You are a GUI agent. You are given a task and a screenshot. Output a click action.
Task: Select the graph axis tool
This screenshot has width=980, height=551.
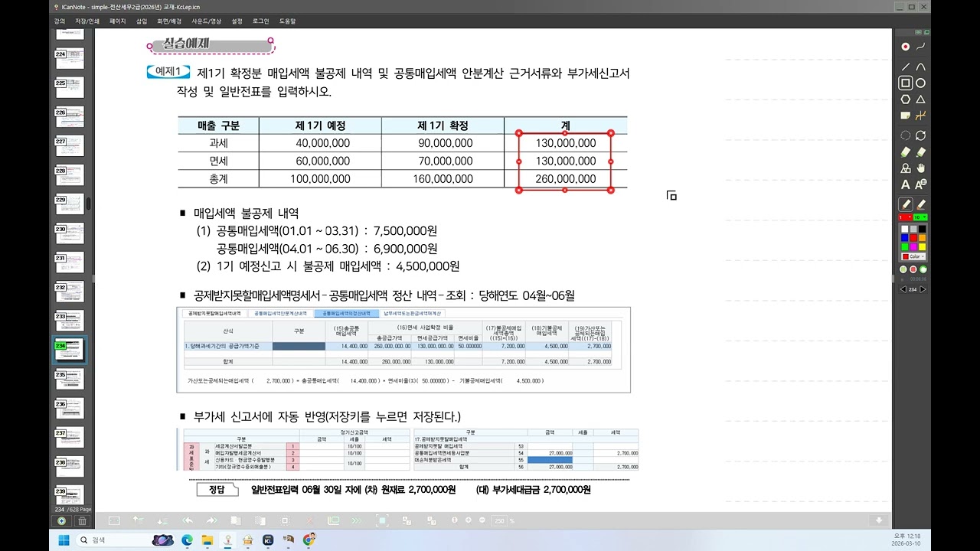[x=921, y=115]
